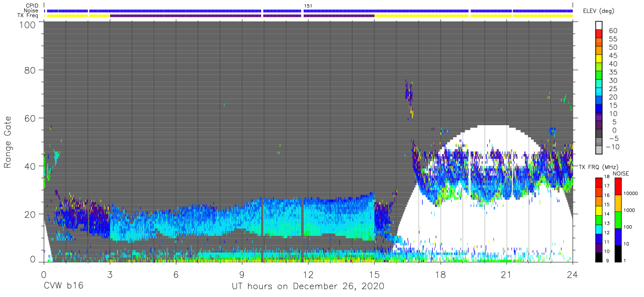Click the x-axis tick label '3'
This screenshot has height=297, width=644.
pyautogui.click(x=110, y=273)
